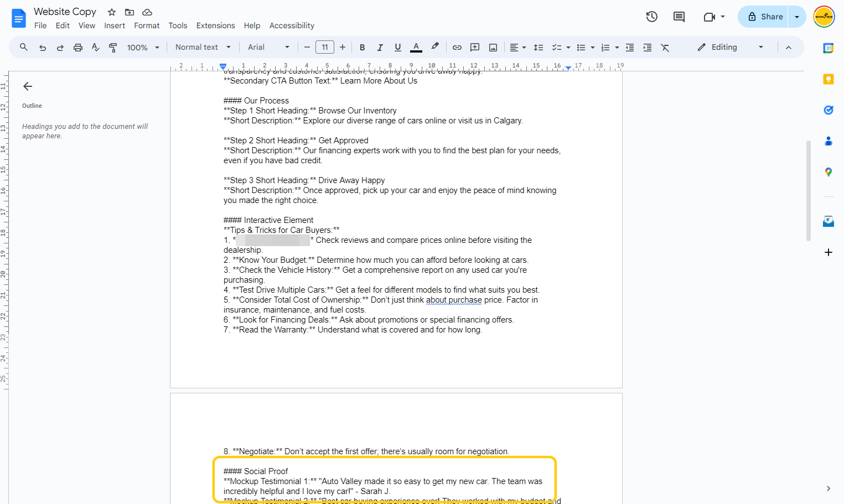Screen dimensions: 844x504
Task: Insert an image
Action: pyautogui.click(x=493, y=48)
